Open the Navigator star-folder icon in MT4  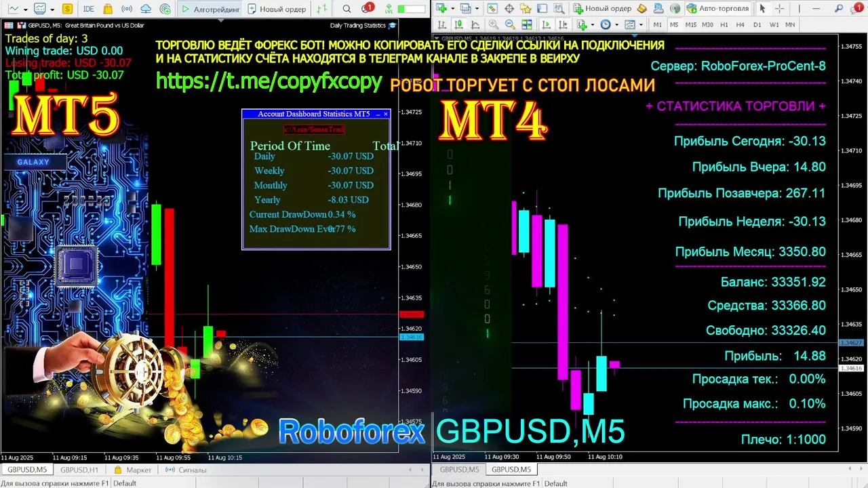pyautogui.click(x=526, y=8)
